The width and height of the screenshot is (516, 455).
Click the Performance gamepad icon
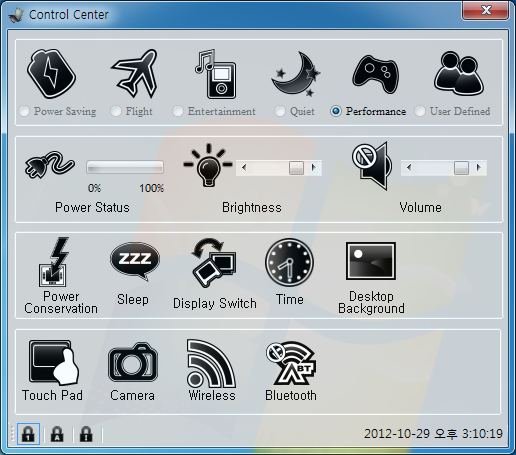pos(376,74)
